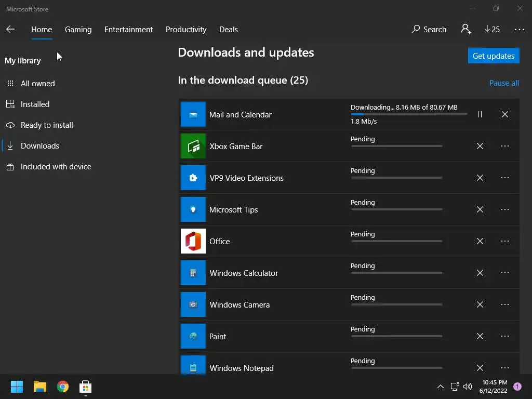Open the See more menu in header
The width and height of the screenshot is (532, 399).
click(519, 30)
